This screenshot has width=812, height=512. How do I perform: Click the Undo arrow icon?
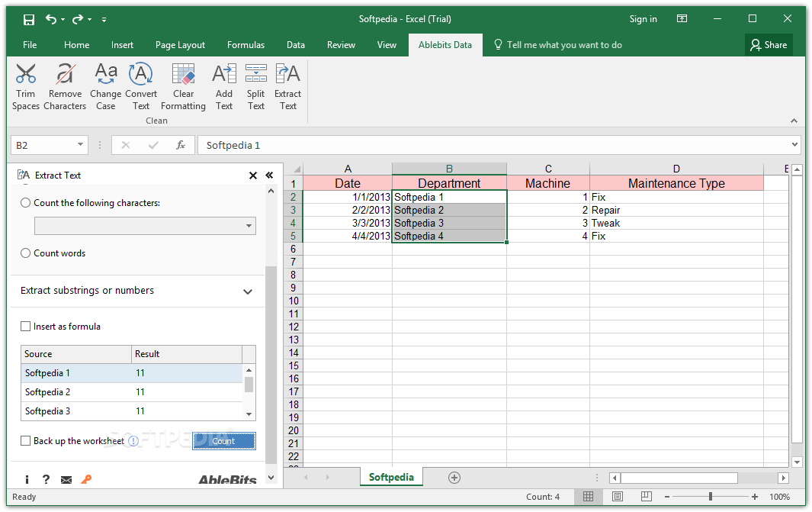(x=51, y=19)
